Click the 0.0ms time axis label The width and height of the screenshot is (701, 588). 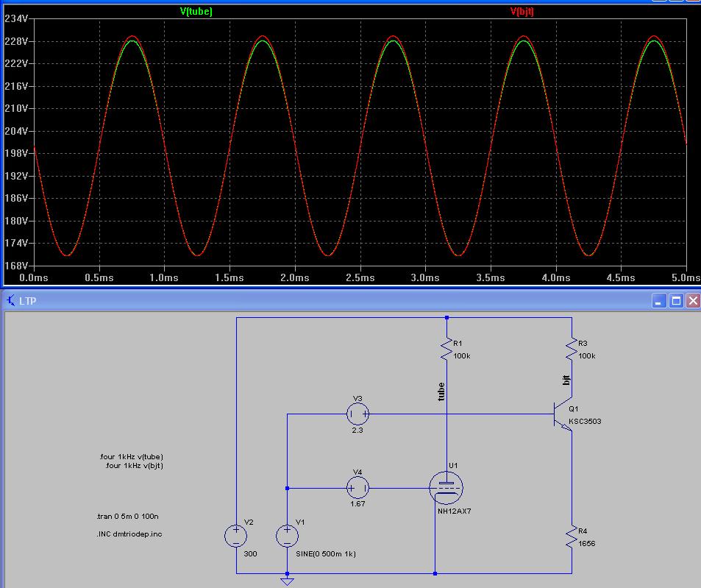click(34, 277)
